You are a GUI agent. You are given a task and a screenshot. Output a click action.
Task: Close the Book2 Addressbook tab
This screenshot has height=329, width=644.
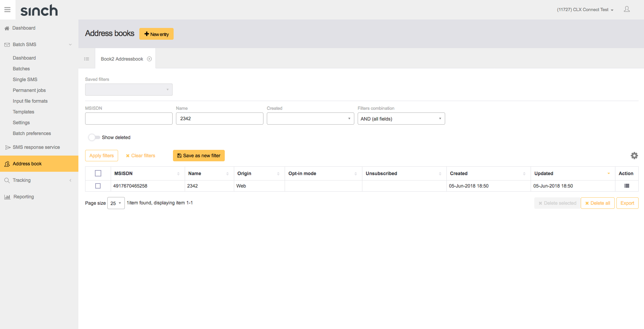pos(149,59)
